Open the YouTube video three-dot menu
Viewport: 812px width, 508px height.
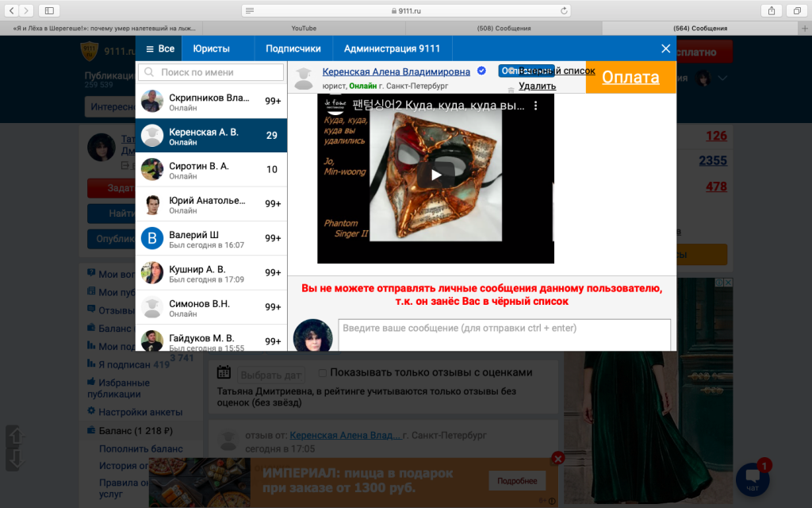point(535,105)
